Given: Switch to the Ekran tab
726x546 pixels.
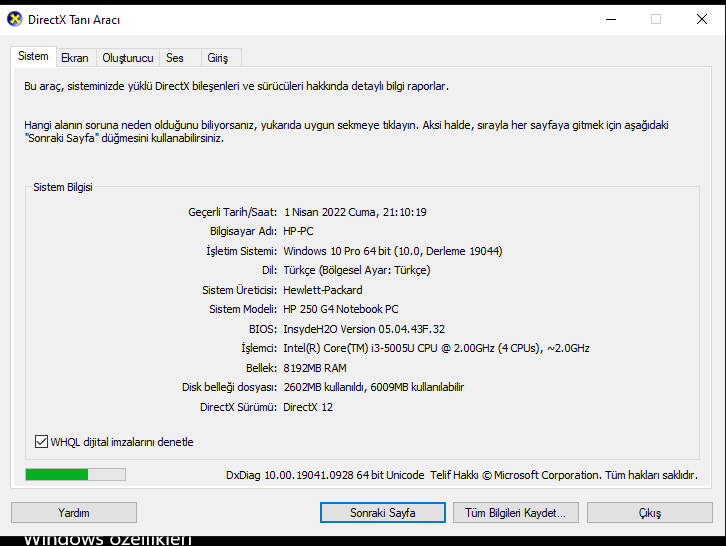Looking at the screenshot, I should 76,58.
